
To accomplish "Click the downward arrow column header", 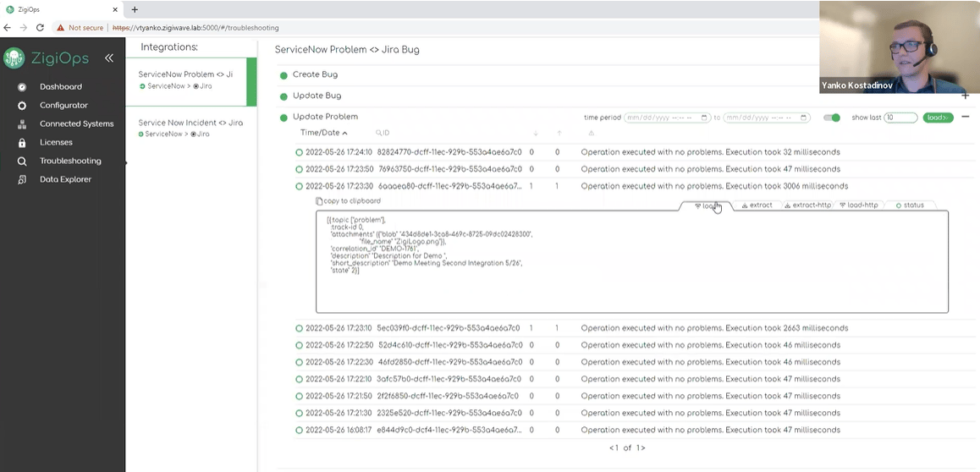I will click(x=536, y=133).
